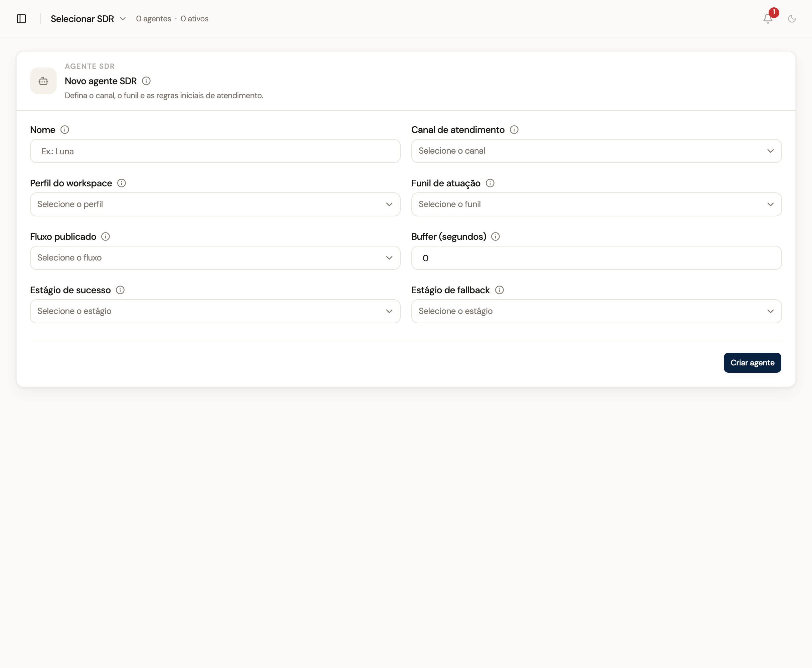Click the 'AGENTE SDR' label
Screen dimensions: 812x668
tap(89, 66)
